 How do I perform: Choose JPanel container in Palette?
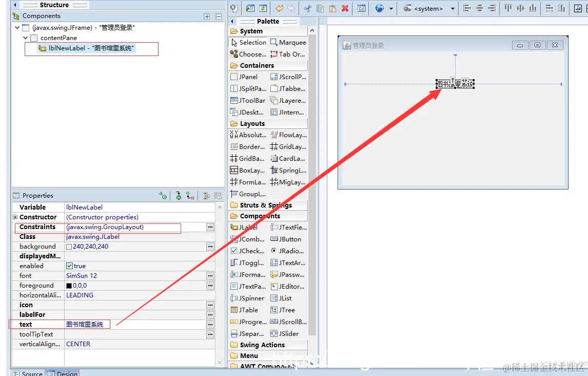(244, 77)
